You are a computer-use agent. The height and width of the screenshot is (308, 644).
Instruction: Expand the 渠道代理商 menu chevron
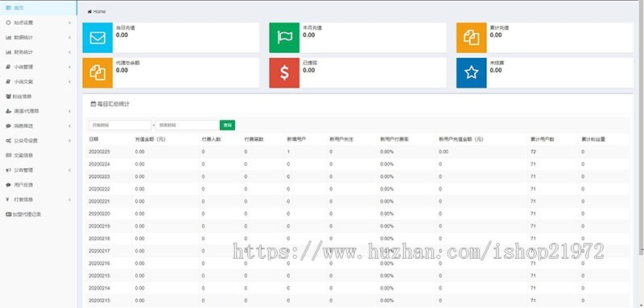click(x=70, y=111)
